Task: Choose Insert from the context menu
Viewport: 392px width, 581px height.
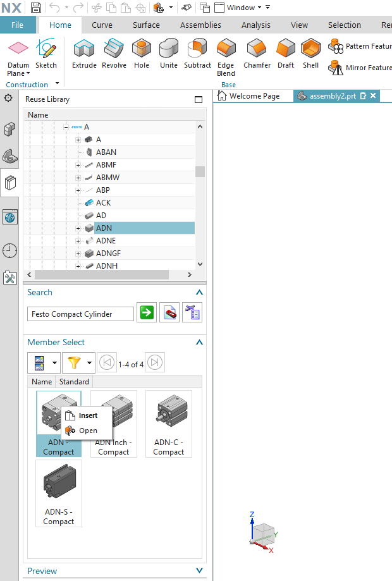Action: pyautogui.click(x=87, y=416)
